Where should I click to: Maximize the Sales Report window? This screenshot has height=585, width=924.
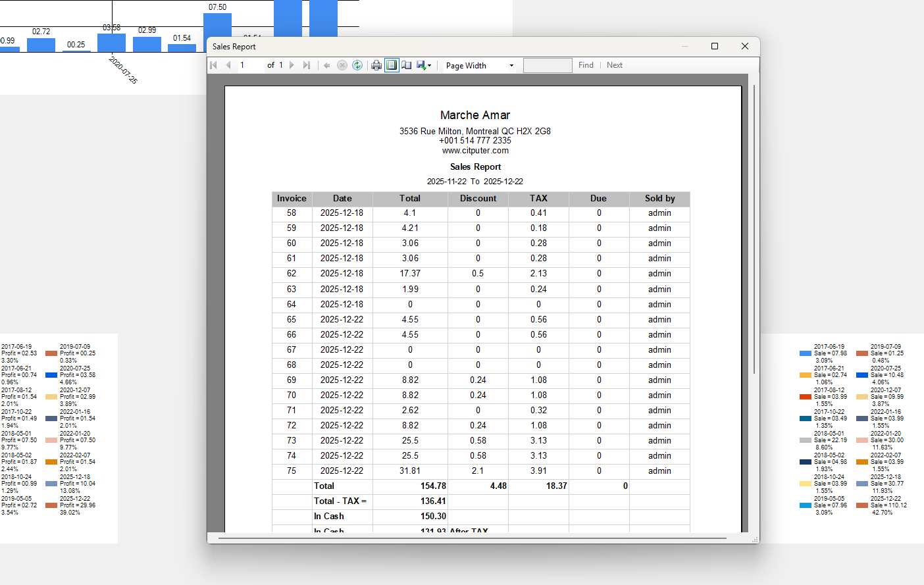coord(715,46)
